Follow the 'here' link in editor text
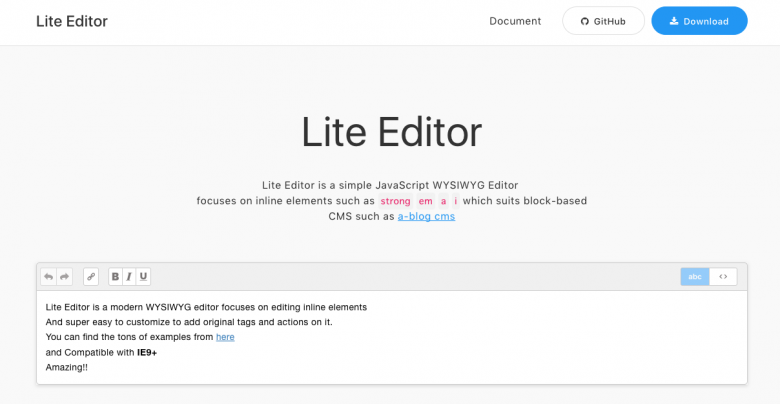This screenshot has width=780, height=404. click(x=225, y=337)
